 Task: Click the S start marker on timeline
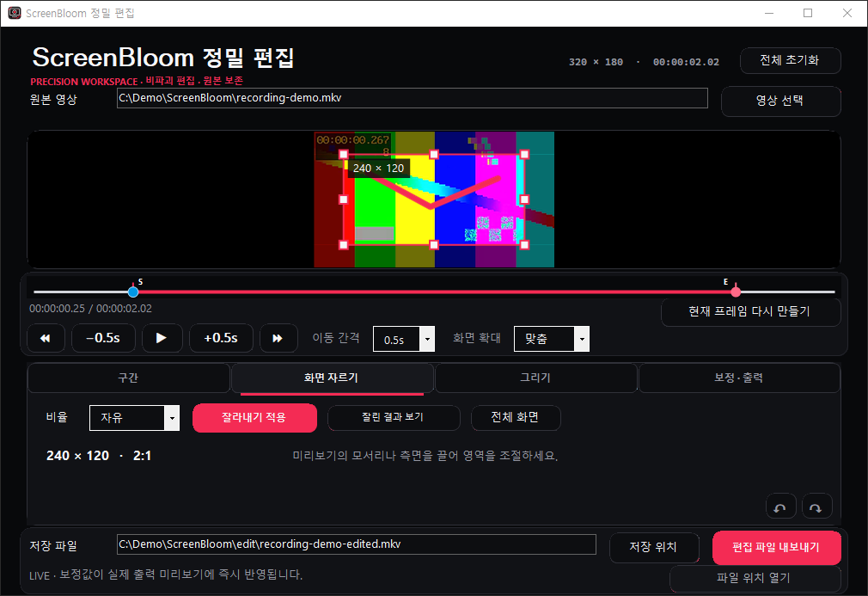pyautogui.click(x=140, y=282)
